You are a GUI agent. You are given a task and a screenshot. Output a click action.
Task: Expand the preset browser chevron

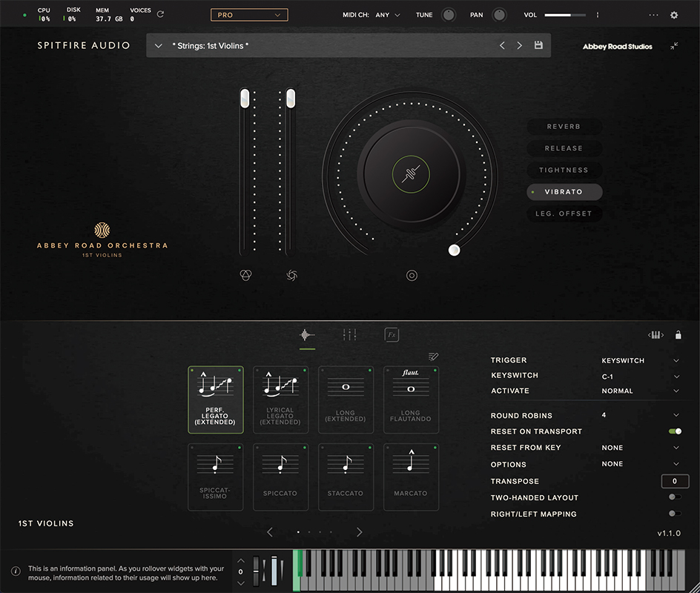(159, 45)
